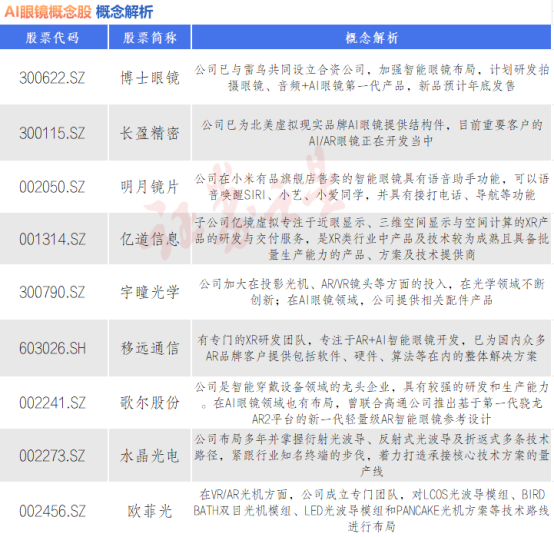554x537 pixels.
Task: Click the 歌尔股份 description about 智能穿戴设备
Action: (x=371, y=403)
